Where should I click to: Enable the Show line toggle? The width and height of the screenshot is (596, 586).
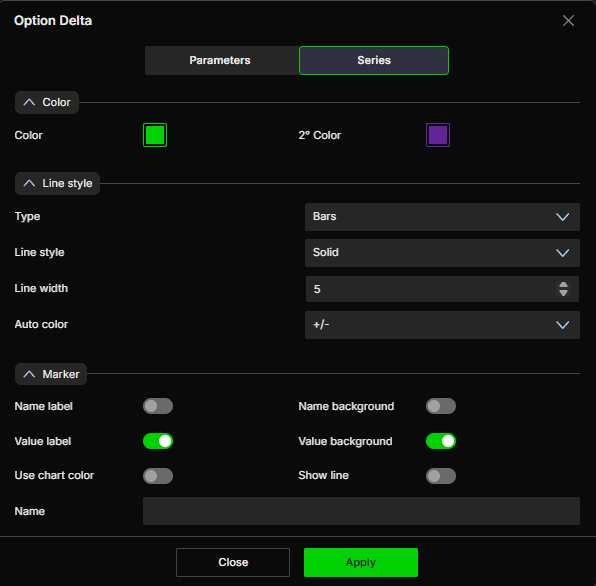441,476
